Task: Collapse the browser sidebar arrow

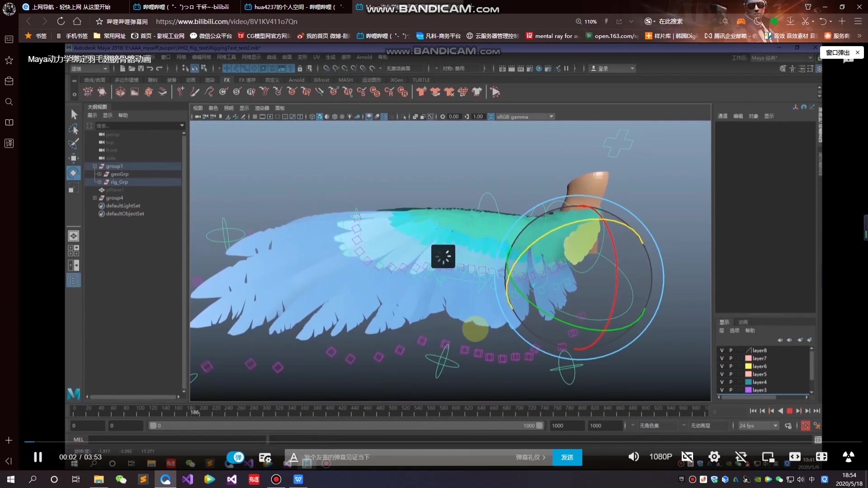Action: pos(9,461)
